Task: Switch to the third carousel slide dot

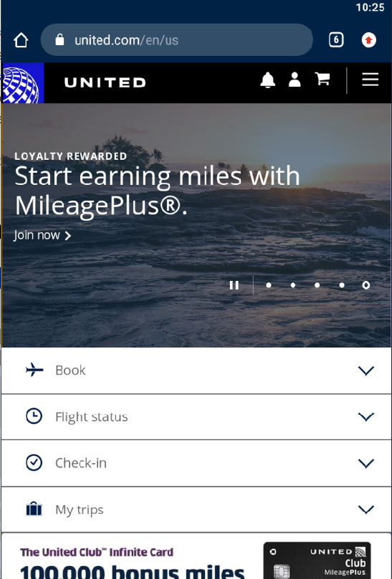Action: tap(317, 285)
